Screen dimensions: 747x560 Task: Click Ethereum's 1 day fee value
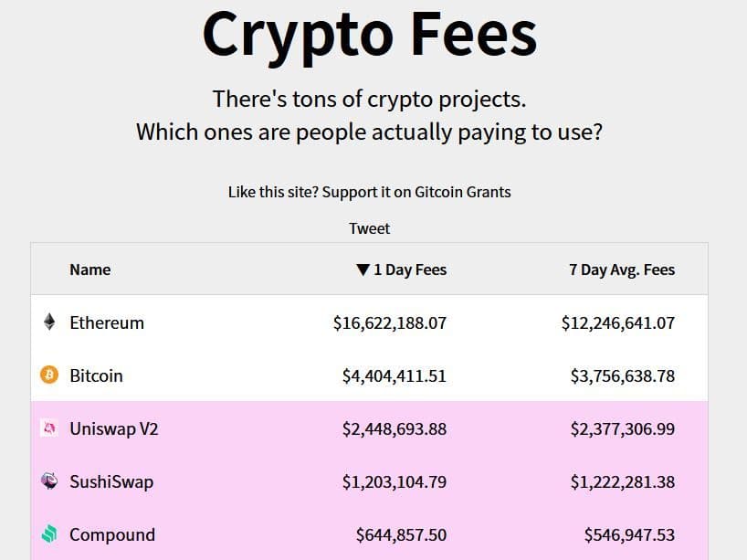pyautogui.click(x=390, y=322)
